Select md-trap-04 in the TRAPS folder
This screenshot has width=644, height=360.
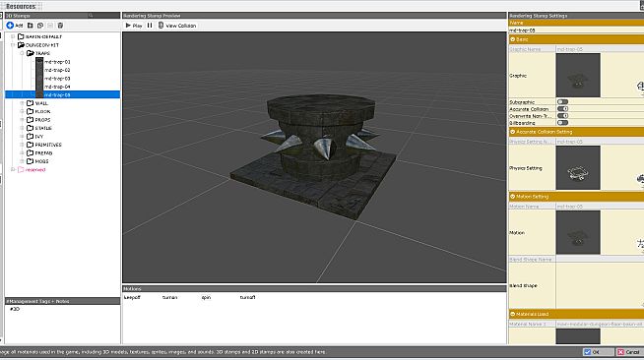(57, 87)
